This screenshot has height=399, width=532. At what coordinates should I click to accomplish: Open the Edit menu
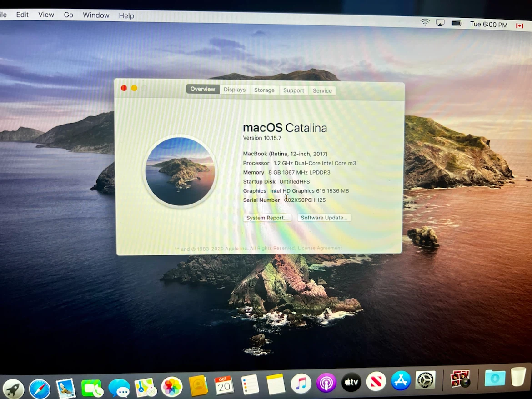click(22, 15)
